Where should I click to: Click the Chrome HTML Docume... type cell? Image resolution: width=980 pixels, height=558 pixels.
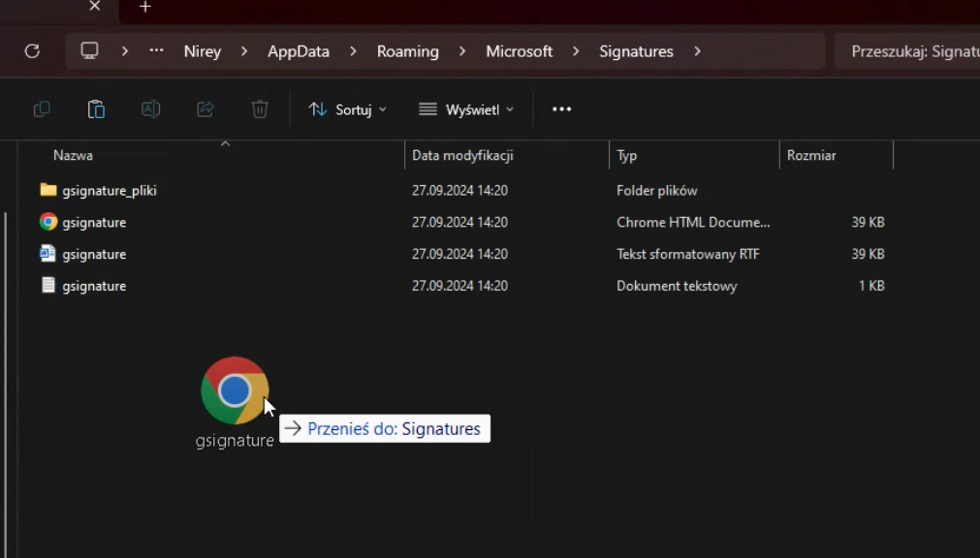coord(693,223)
